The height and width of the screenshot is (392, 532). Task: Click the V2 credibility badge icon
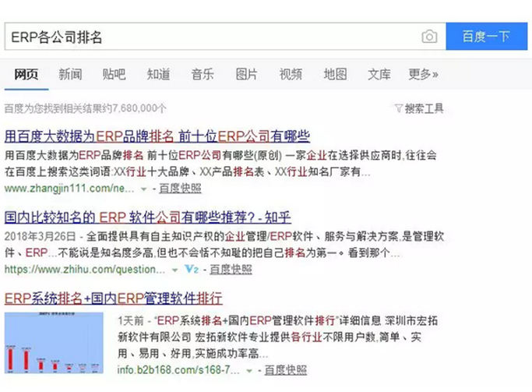pos(192,269)
